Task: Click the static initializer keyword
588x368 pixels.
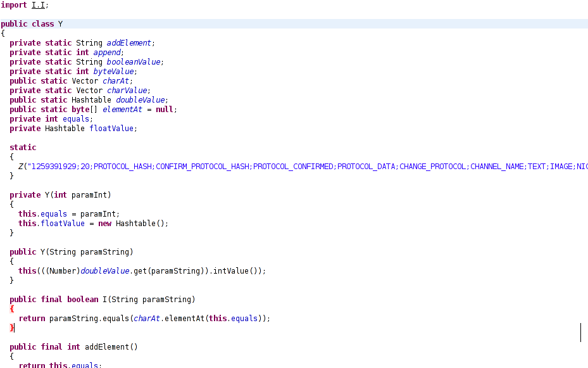Action: coord(23,148)
